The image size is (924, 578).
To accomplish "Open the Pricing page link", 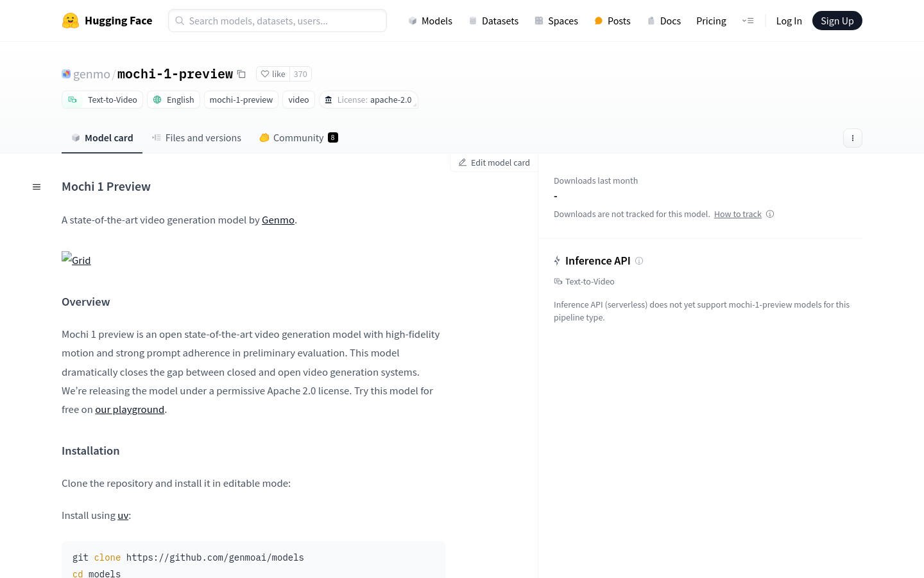I will point(711,21).
